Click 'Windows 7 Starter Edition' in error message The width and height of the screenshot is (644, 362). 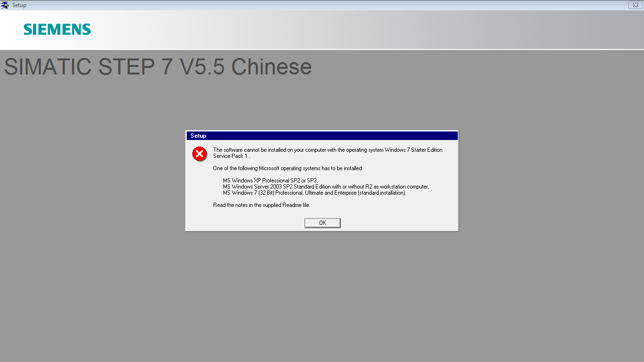tap(413, 150)
